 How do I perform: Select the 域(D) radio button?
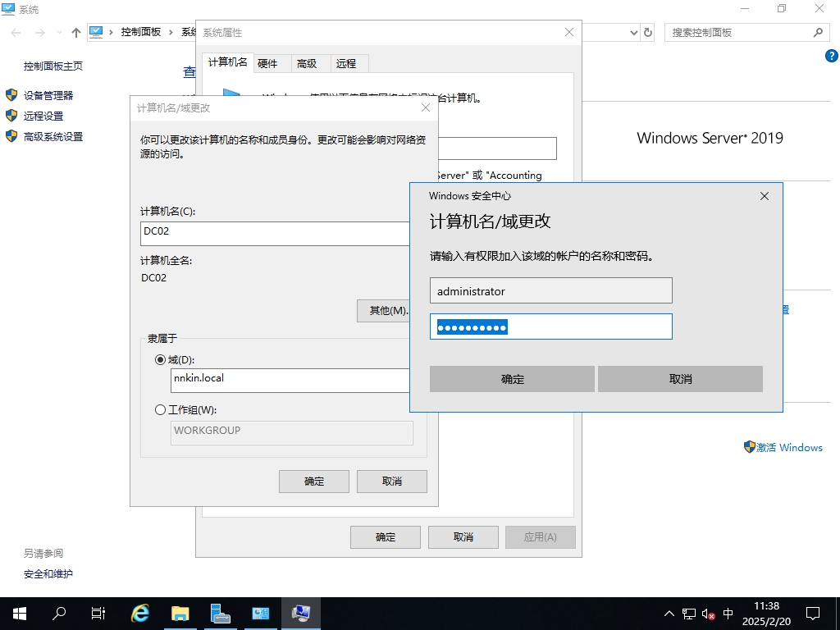pos(160,359)
